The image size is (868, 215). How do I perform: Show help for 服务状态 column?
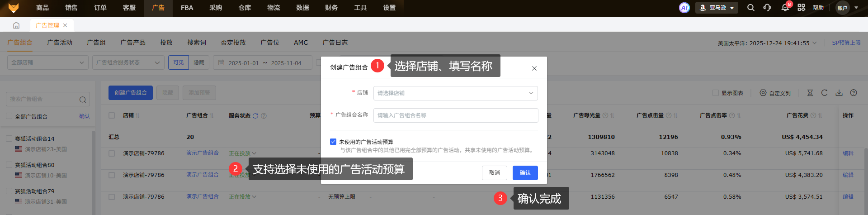click(264, 116)
